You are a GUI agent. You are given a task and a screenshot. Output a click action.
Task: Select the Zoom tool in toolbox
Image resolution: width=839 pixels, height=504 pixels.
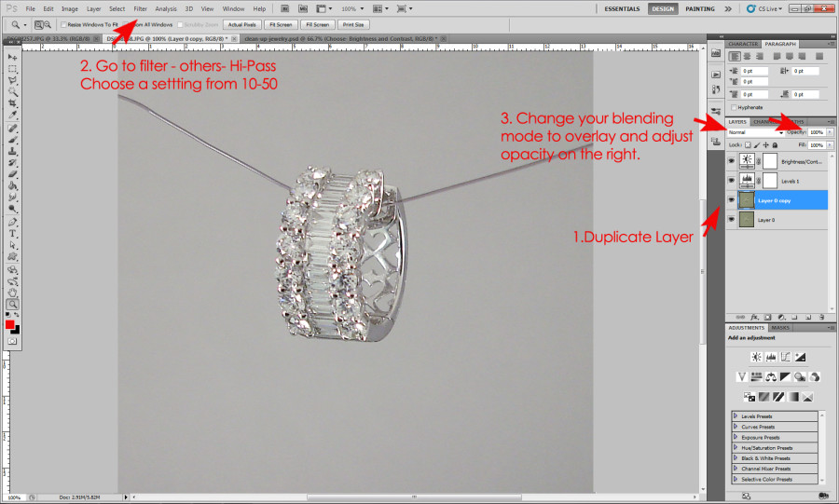[x=12, y=304]
